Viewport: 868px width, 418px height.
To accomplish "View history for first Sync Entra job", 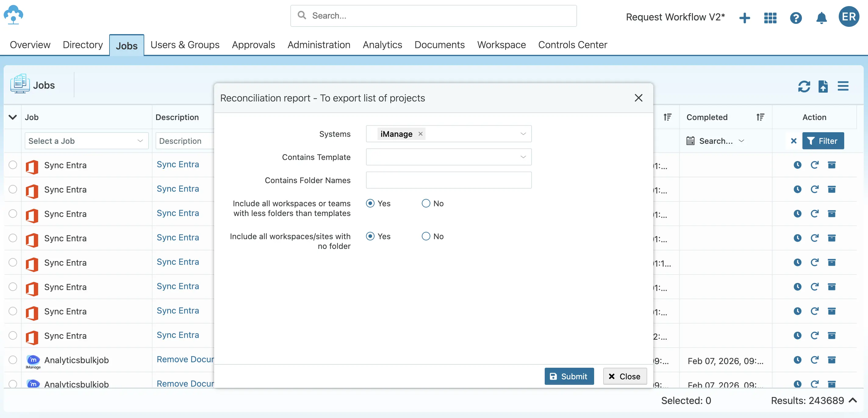I will [x=797, y=165].
